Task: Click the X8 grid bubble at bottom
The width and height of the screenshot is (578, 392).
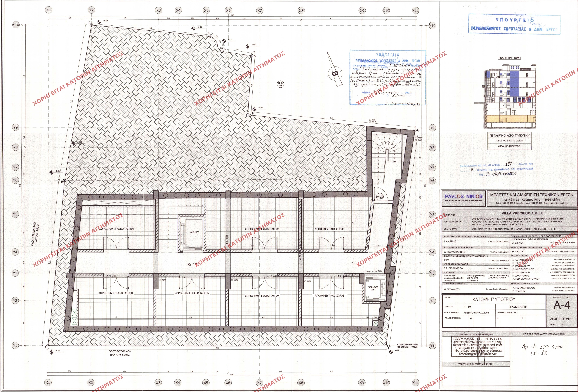Action: tap(301, 383)
